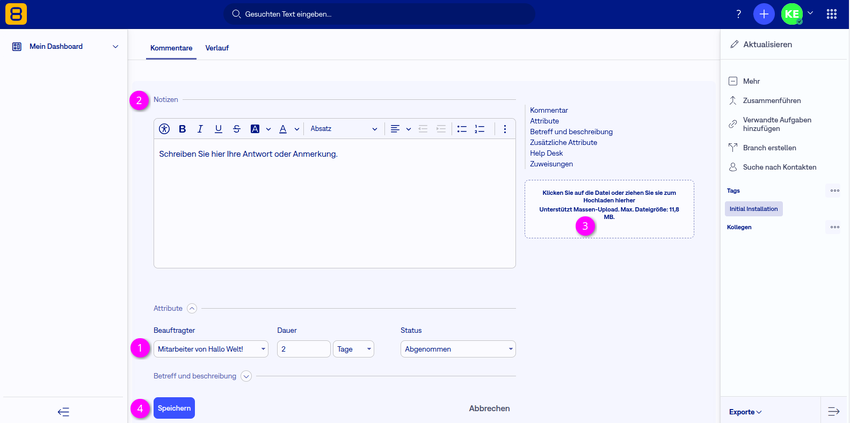Click the accessibility help icon in editor toolbar
Screen dimensions: 850x423
coord(164,129)
